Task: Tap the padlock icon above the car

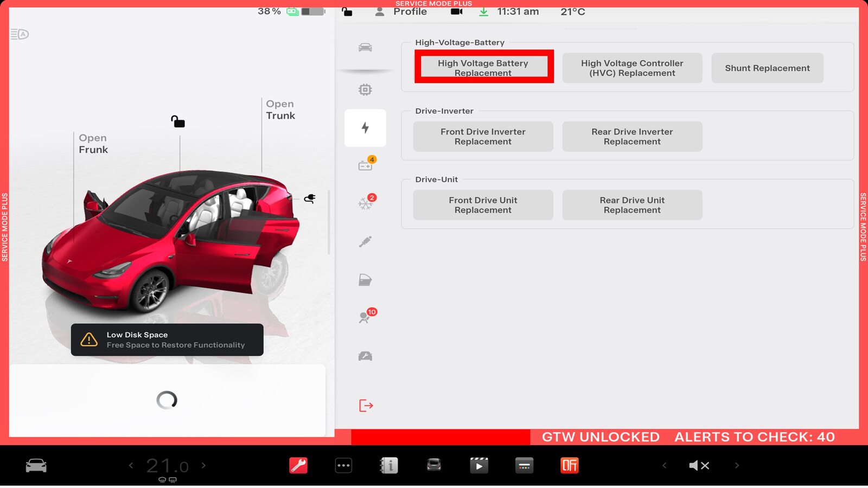Action: point(178,121)
